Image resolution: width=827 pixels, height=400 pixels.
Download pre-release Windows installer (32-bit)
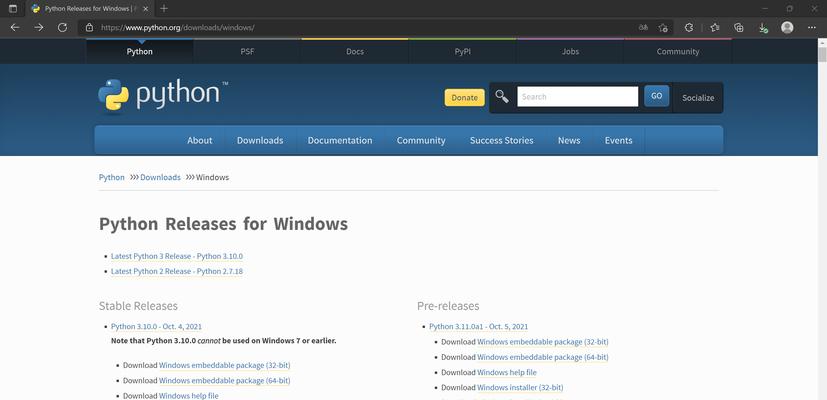[520, 388]
